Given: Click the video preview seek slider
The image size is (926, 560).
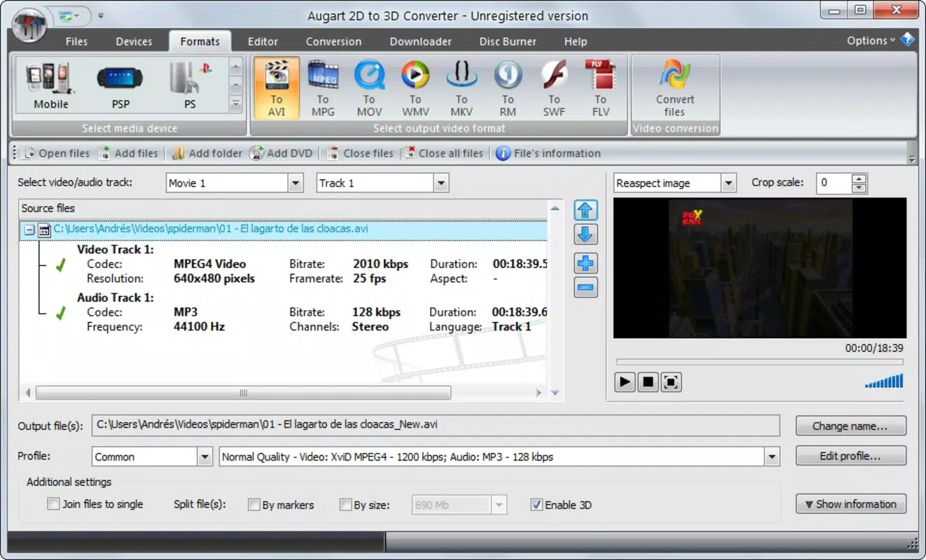Looking at the screenshot, I should click(760, 362).
